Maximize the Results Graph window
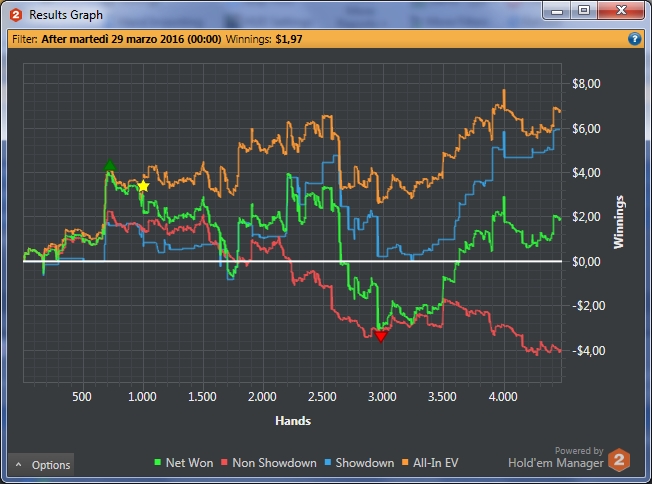 click(584, 10)
